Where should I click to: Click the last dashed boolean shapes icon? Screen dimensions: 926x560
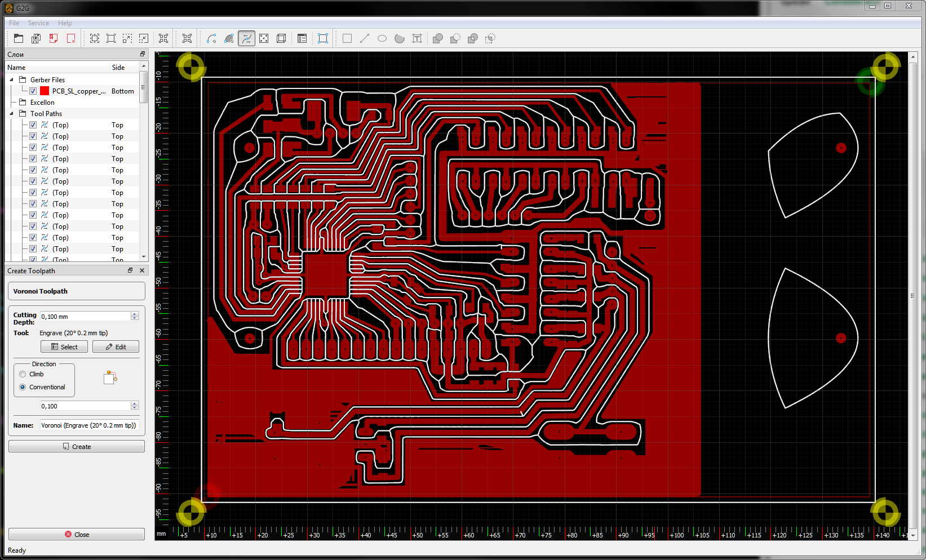tap(490, 38)
